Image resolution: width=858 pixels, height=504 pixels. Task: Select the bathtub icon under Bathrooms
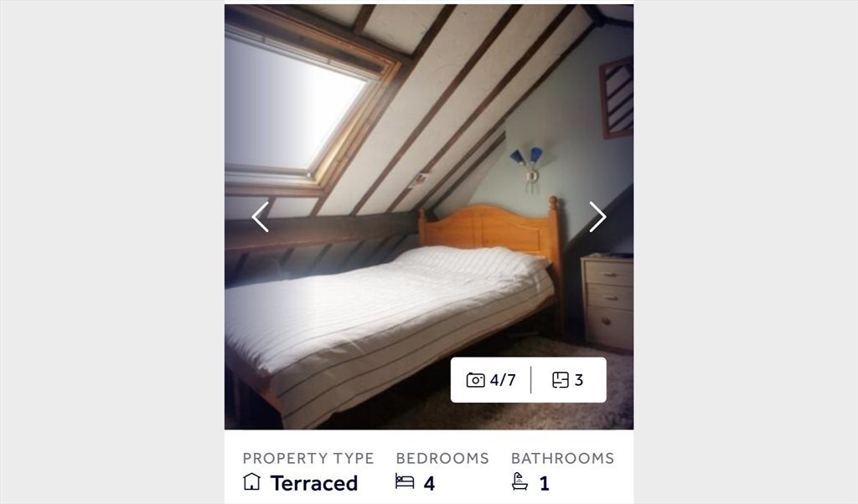pyautogui.click(x=519, y=481)
